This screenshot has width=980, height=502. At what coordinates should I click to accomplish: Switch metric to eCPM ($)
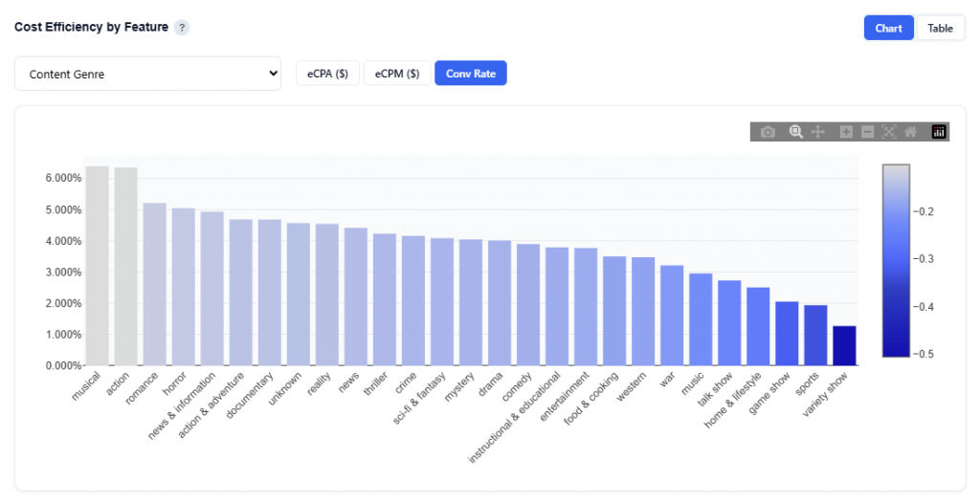pos(397,74)
